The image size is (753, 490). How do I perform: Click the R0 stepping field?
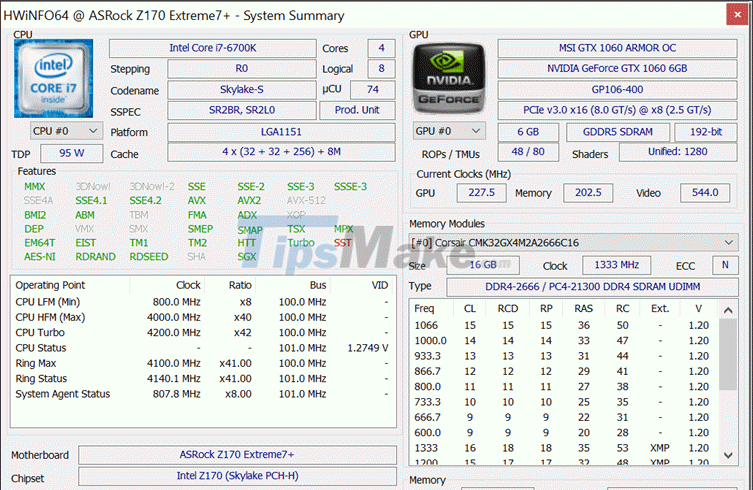coord(242,69)
